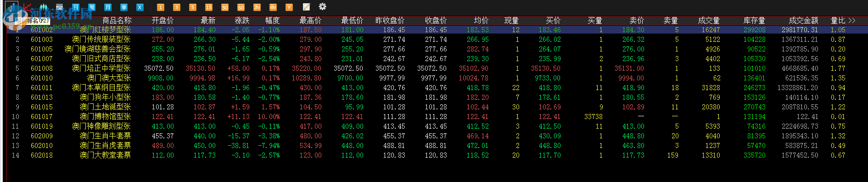Select the 澳门生肖牛套票 row

pos(437,136)
